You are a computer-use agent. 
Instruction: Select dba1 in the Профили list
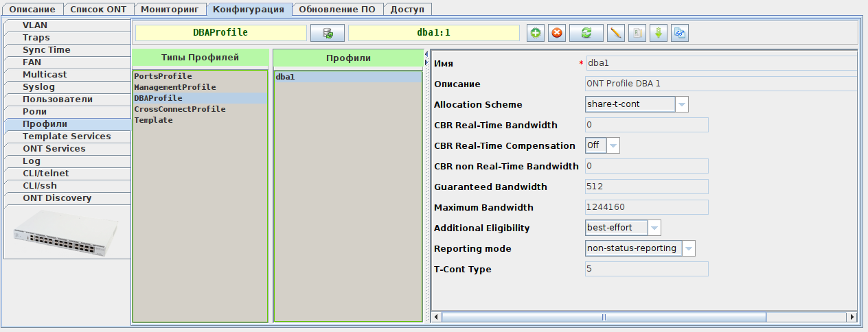pyautogui.click(x=348, y=77)
